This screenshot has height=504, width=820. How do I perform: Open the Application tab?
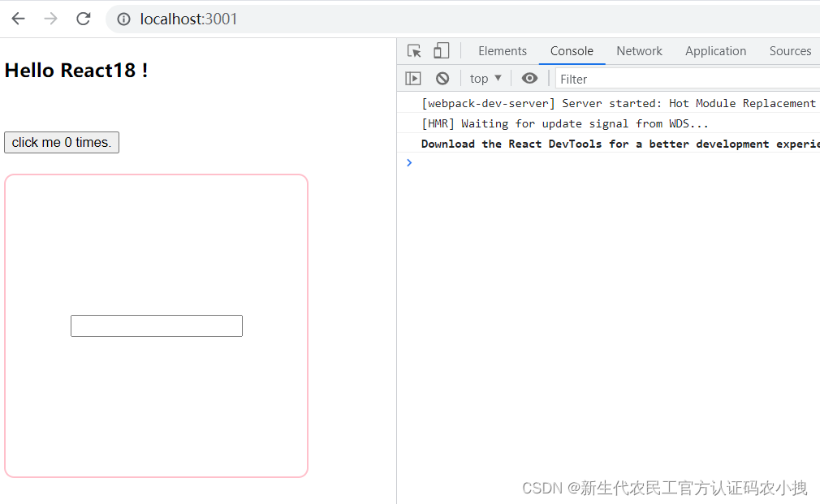click(715, 50)
